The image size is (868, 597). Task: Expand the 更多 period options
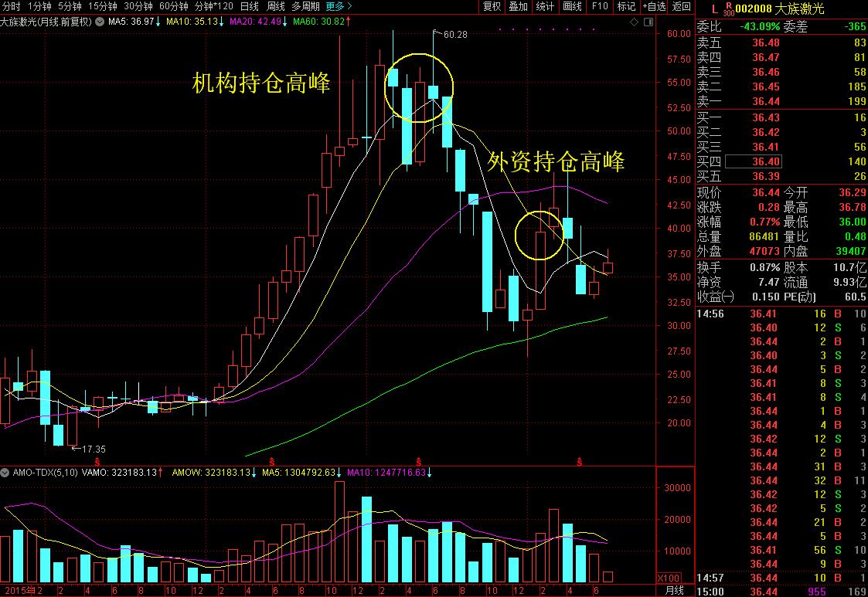339,7
